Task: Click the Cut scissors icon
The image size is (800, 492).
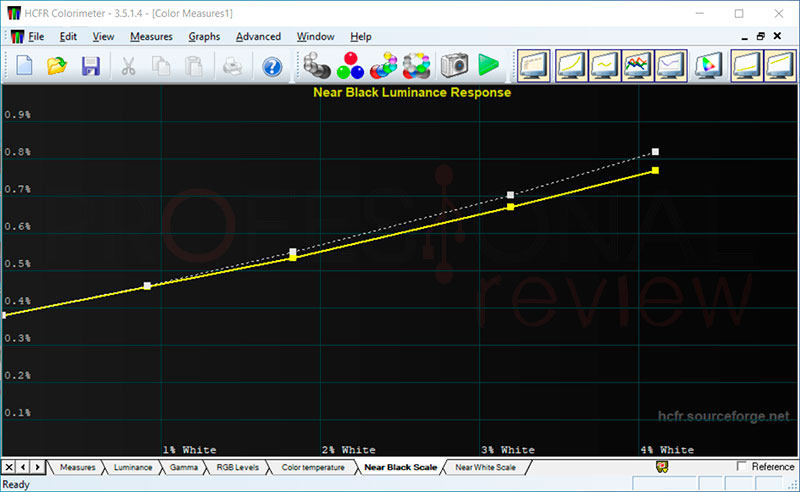Action: tap(128, 66)
